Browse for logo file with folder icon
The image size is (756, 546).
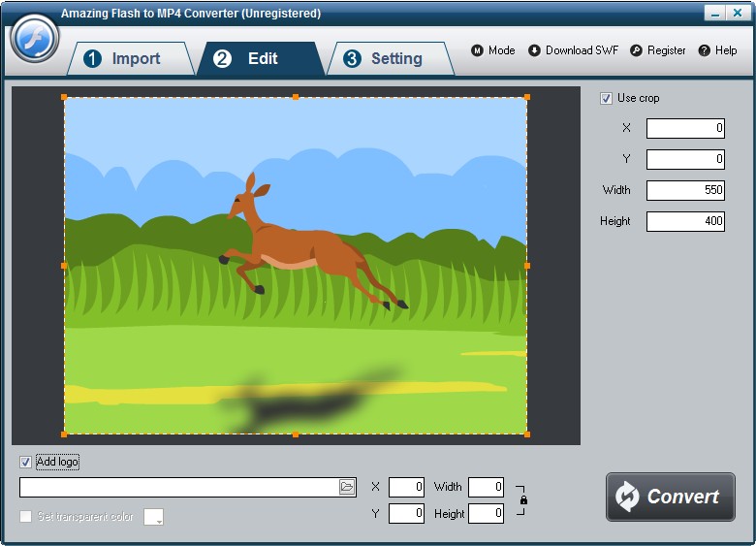click(347, 487)
